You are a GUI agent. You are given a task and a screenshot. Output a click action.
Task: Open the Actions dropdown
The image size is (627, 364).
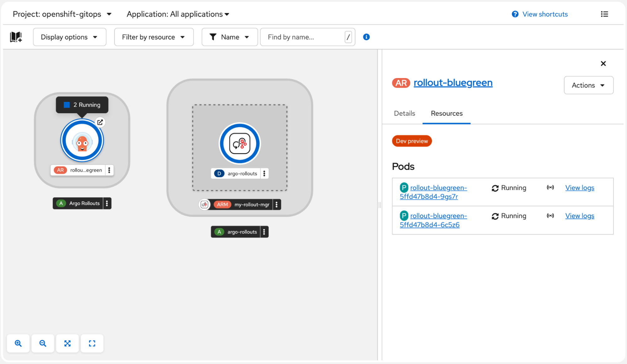(588, 85)
